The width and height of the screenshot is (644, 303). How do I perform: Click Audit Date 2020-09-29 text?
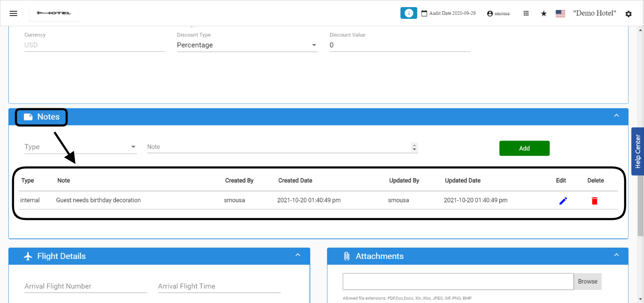click(452, 13)
